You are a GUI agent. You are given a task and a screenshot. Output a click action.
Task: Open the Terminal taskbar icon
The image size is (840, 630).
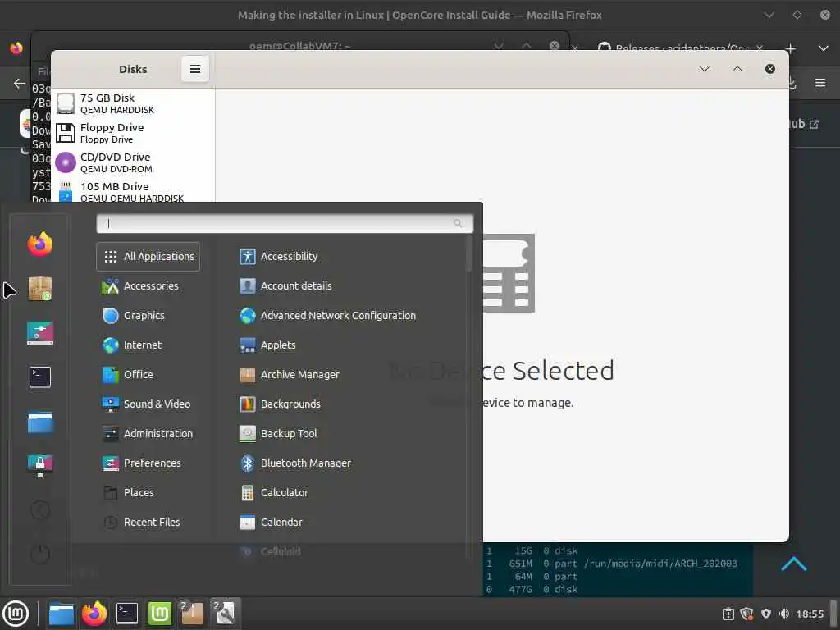click(127, 614)
